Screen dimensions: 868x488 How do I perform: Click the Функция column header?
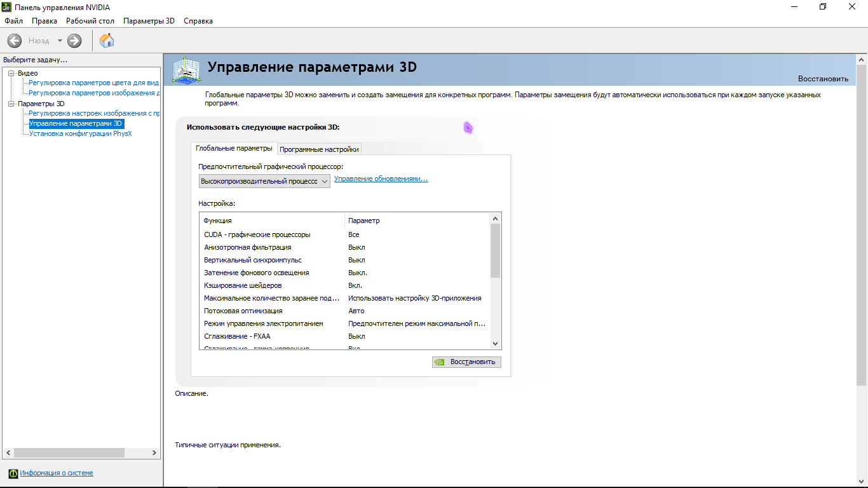(272, 220)
